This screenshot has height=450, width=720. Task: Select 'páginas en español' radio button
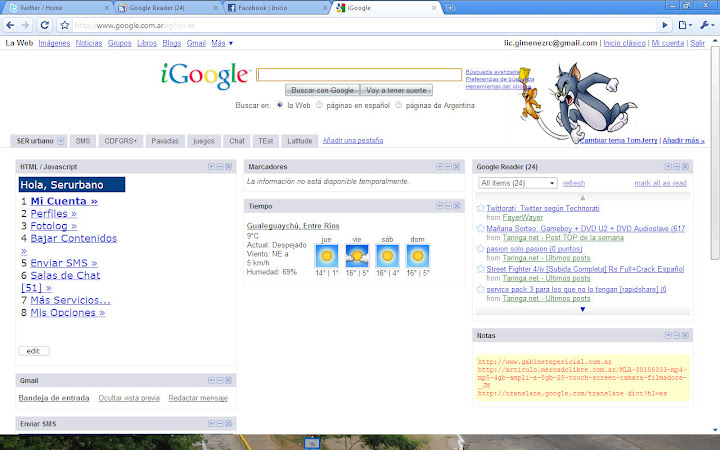[319, 105]
